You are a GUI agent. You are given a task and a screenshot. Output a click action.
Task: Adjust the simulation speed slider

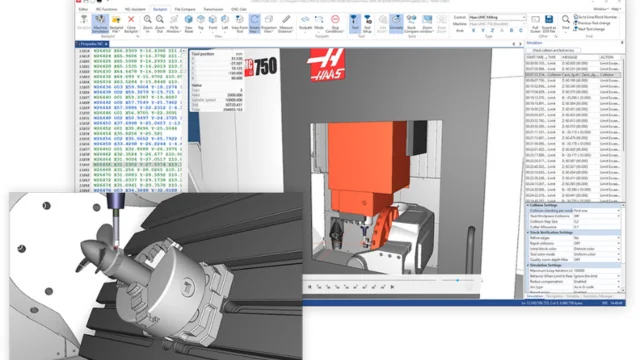click(458, 280)
